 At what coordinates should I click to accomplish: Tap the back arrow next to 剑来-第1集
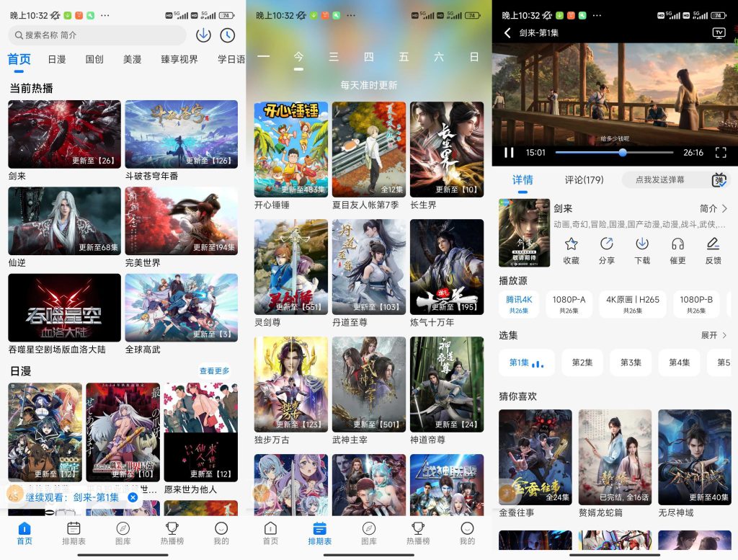coord(507,33)
